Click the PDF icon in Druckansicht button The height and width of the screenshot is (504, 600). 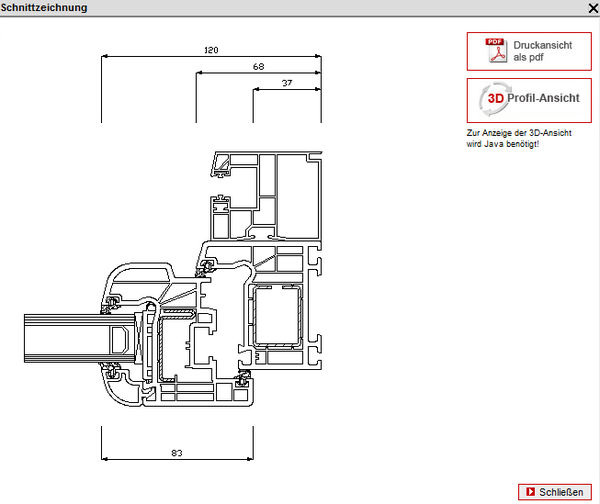(493, 51)
